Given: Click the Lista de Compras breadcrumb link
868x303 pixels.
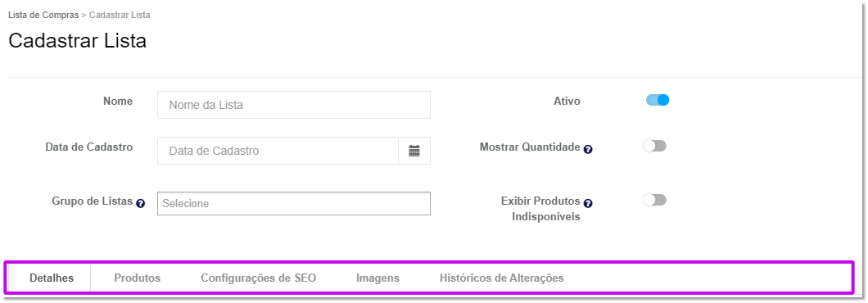Looking at the screenshot, I should [43, 15].
